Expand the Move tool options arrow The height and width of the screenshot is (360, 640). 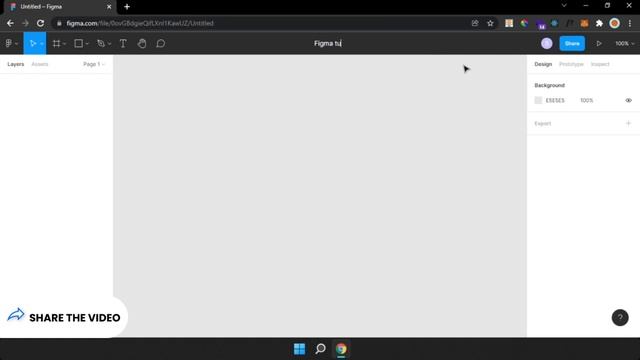[x=42, y=44]
